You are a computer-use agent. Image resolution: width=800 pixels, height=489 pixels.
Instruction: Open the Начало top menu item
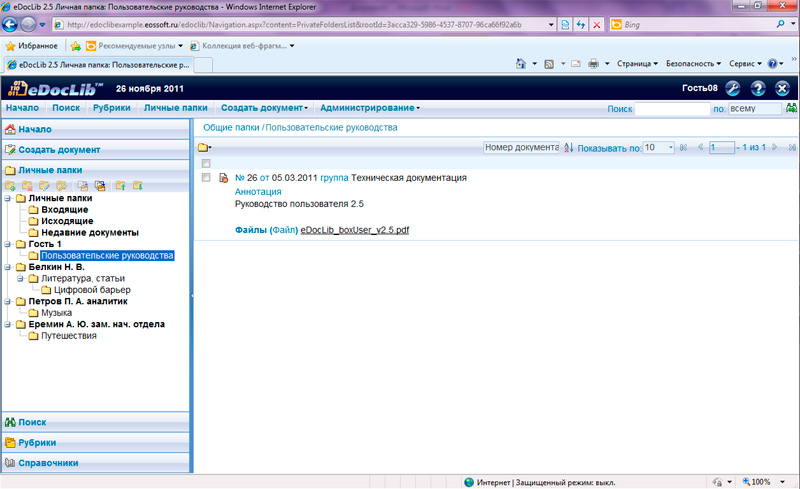22,108
